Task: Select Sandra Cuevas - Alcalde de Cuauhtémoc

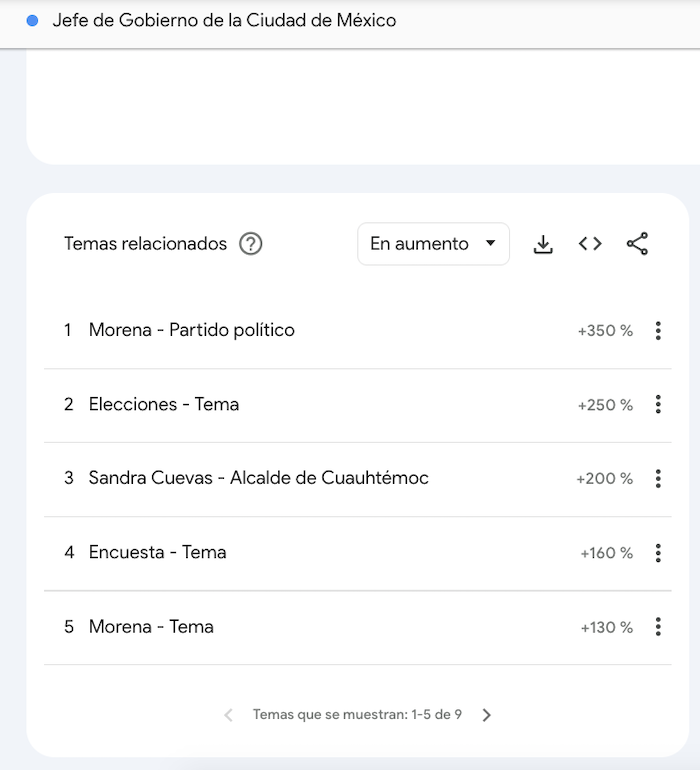Action: [258, 478]
